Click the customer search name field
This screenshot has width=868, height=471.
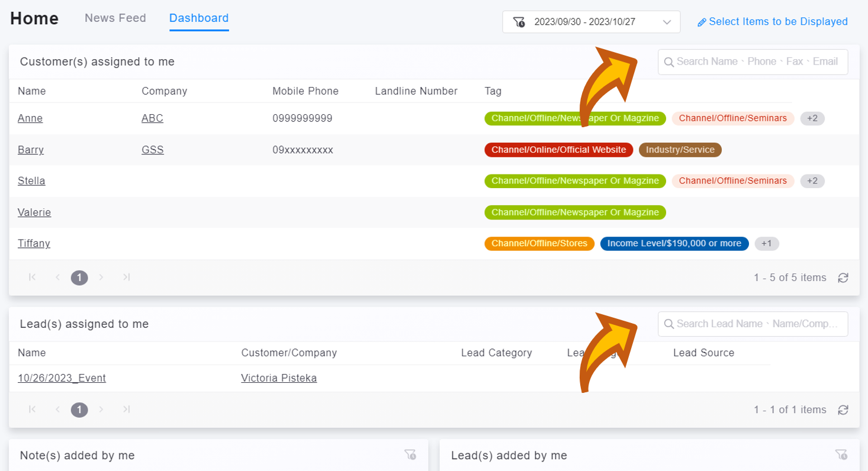[757, 62]
